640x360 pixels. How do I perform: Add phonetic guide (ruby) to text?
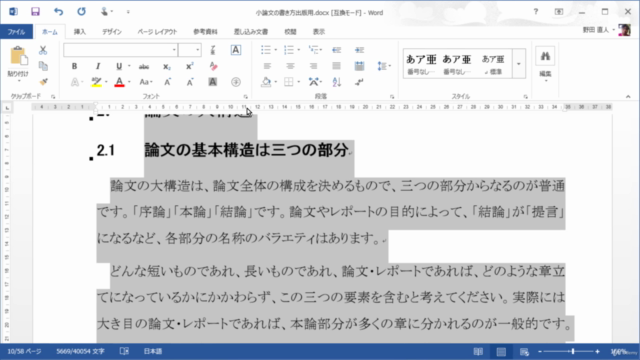click(x=213, y=50)
